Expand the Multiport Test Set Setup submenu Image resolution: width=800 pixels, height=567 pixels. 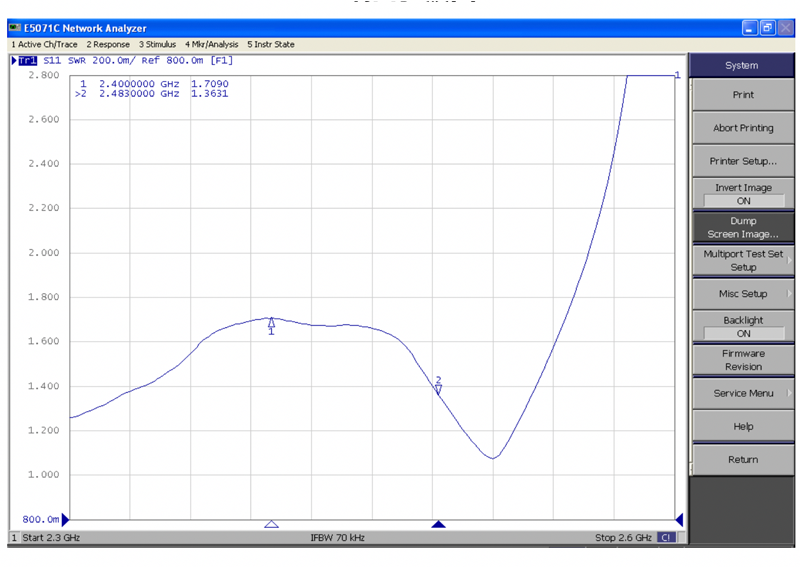pyautogui.click(x=743, y=260)
